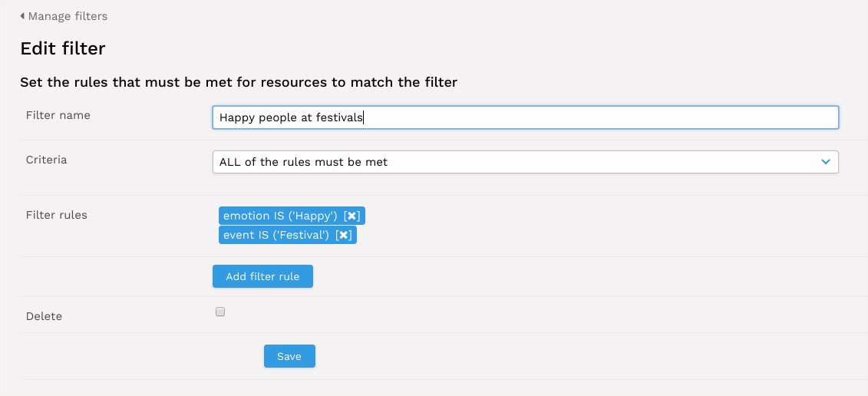Tick the Delete checkbox

point(220,312)
